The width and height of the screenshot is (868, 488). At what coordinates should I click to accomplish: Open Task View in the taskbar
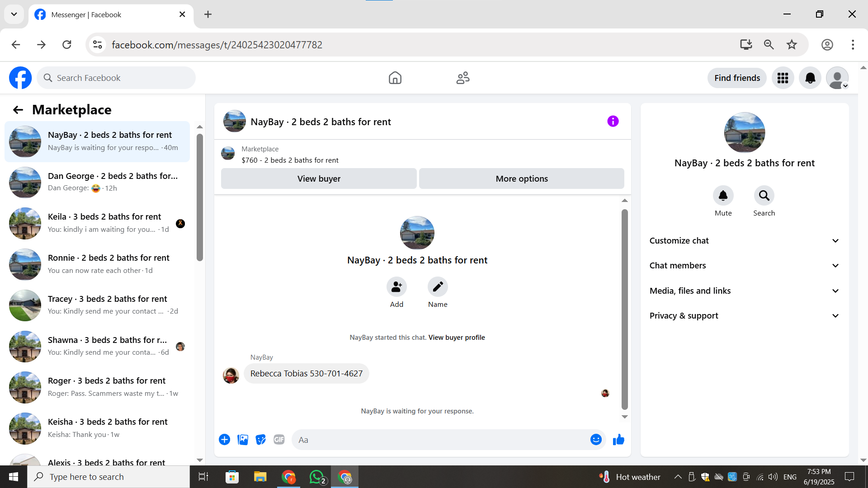[x=203, y=477]
